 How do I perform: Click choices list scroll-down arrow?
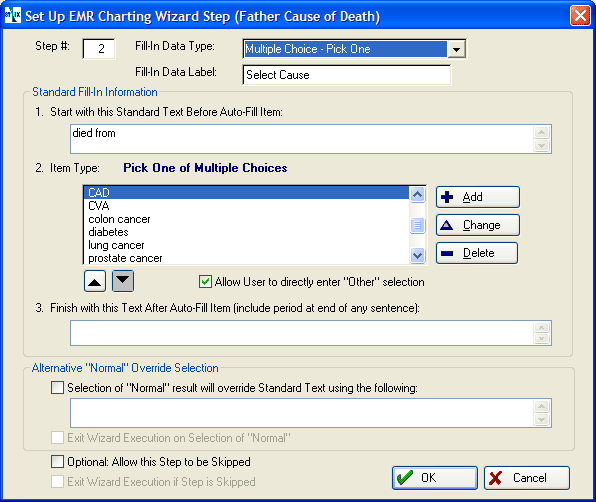pyautogui.click(x=417, y=255)
